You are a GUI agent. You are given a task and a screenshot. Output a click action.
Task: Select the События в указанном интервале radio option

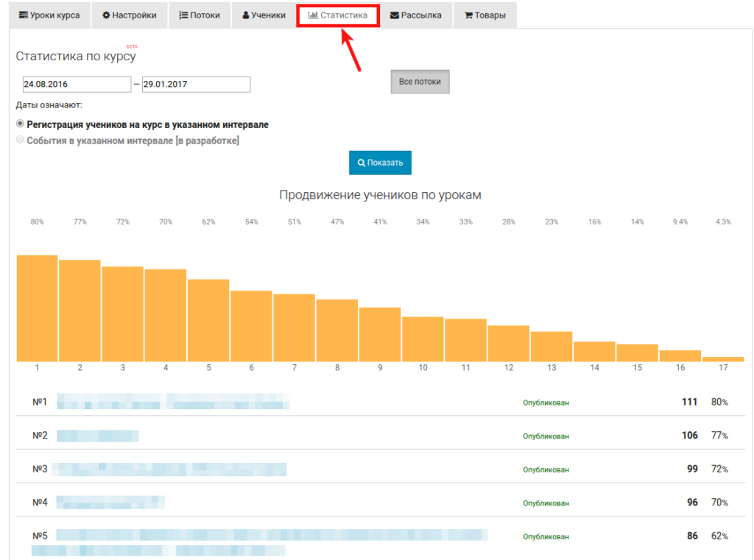pos(20,140)
